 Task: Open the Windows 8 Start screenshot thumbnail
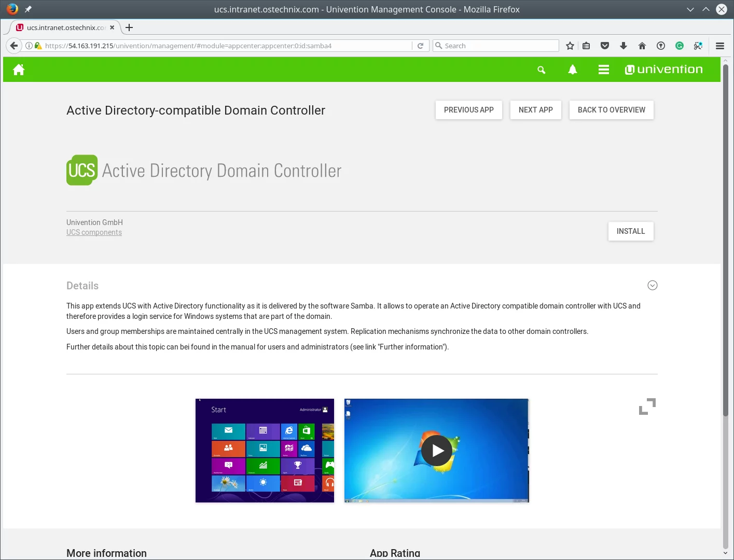tap(265, 451)
